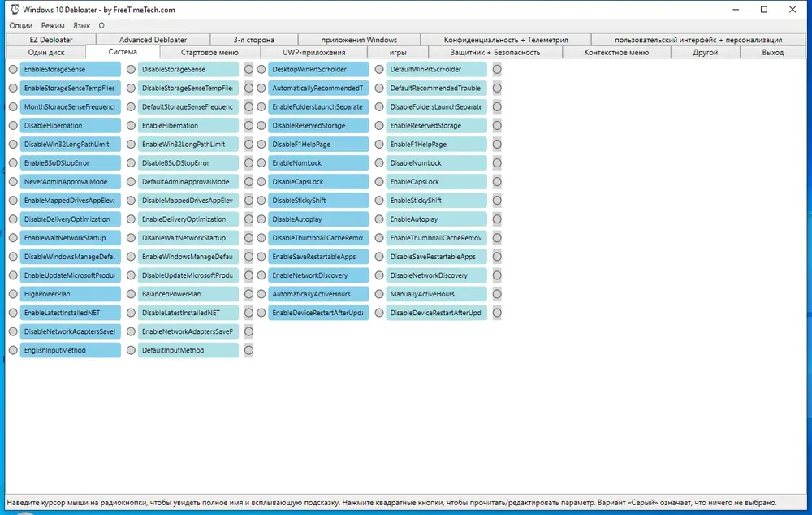Select DisableWin32LongPathLimit option

pyautogui.click(x=13, y=144)
